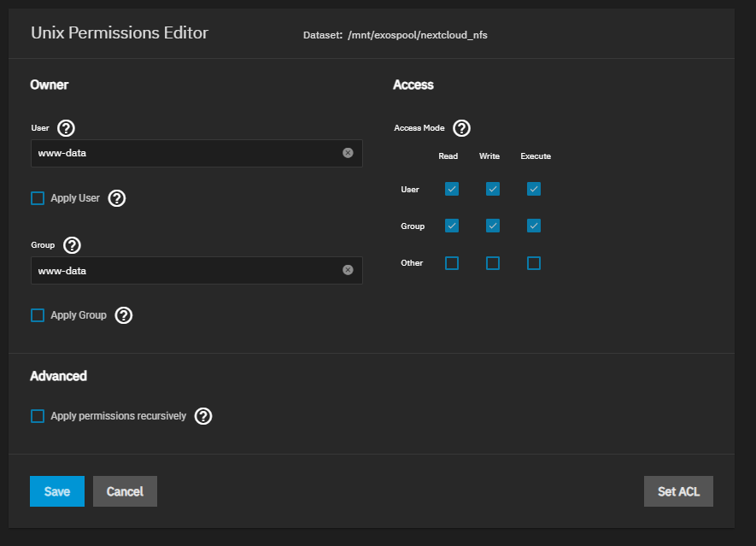Clear the Group field with X icon
Image resolution: width=756 pixels, height=546 pixels.
tap(348, 270)
